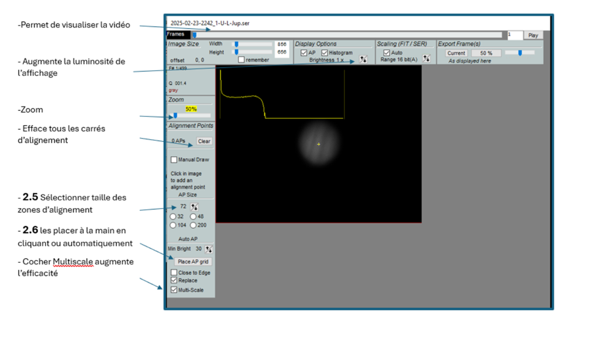
Task: Choose the 200 AP size option
Action: [x=193, y=225]
